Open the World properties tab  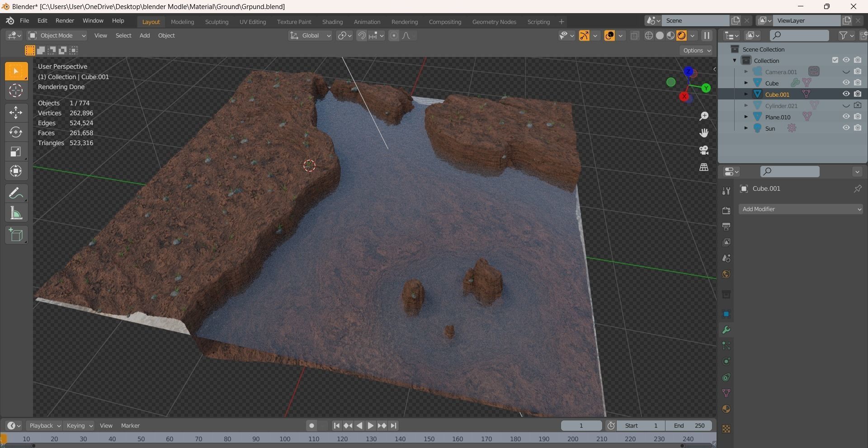point(726,274)
